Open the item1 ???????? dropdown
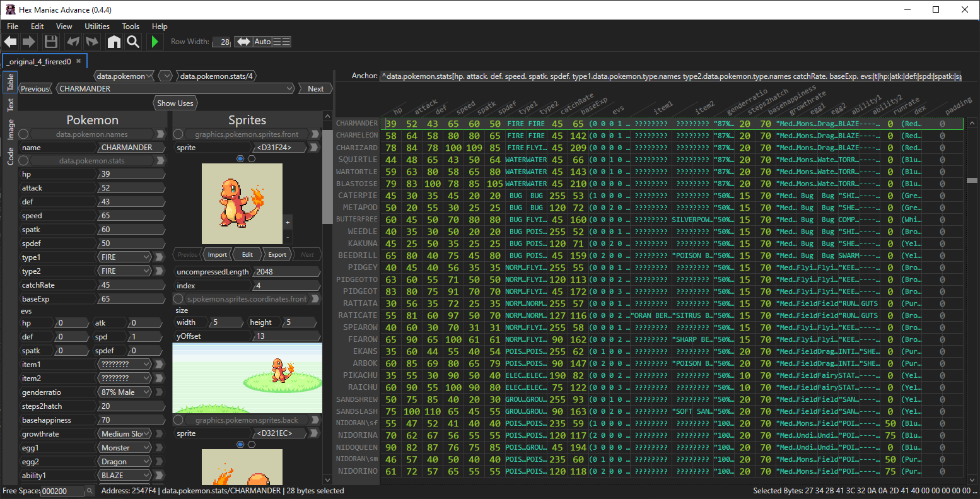The image size is (980, 499). pos(125,365)
